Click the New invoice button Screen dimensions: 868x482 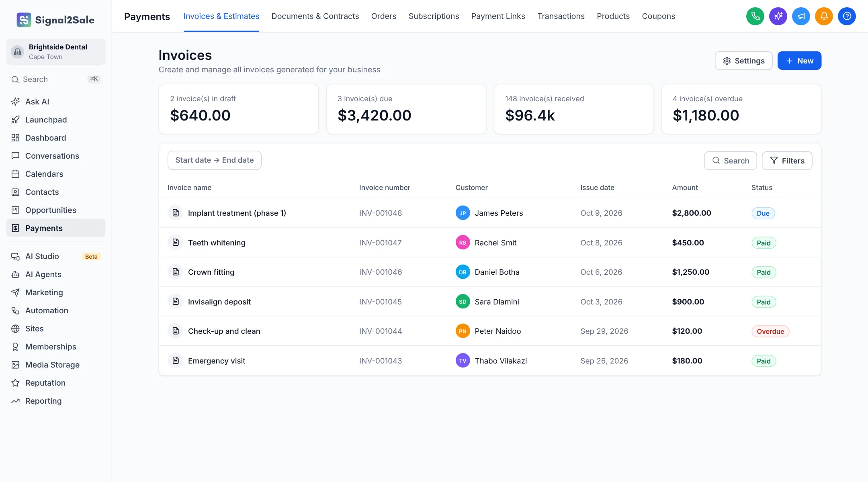click(x=799, y=61)
